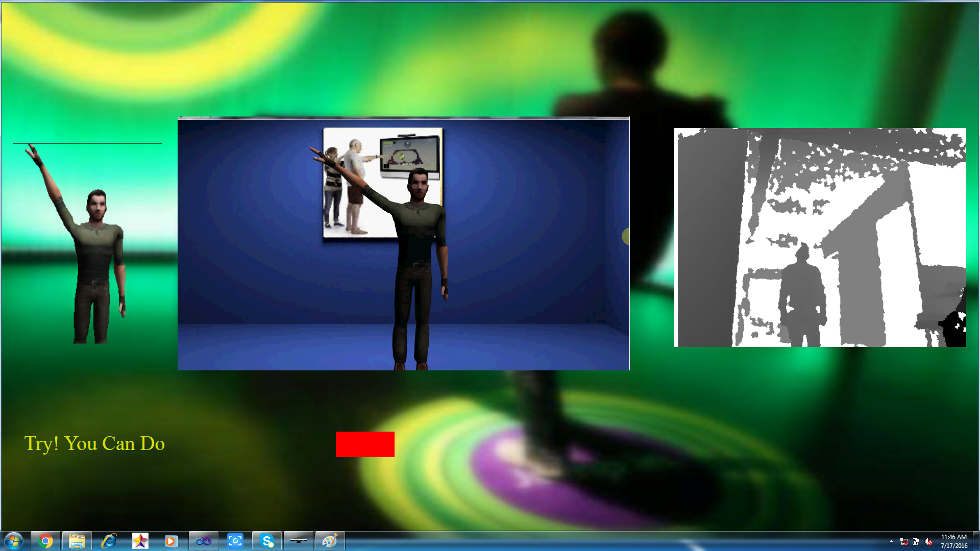Click the muted volume tray icon
This screenshot has height=551, width=980.
[928, 541]
